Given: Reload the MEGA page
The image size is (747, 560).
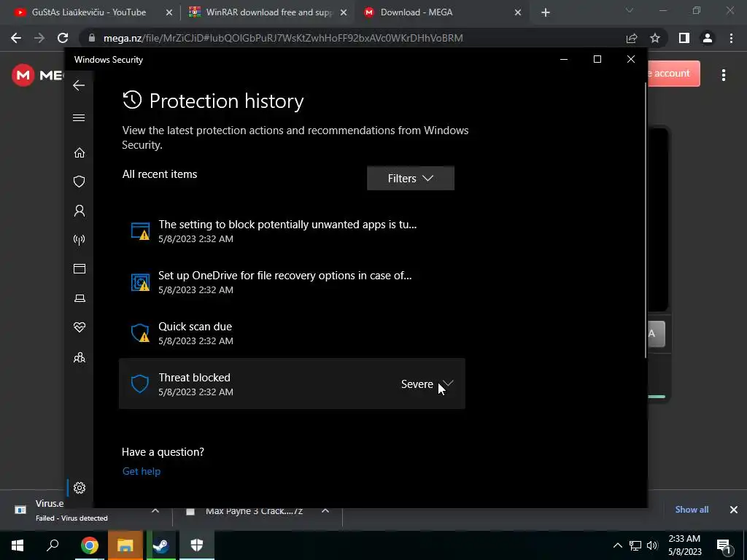Looking at the screenshot, I should [63, 38].
